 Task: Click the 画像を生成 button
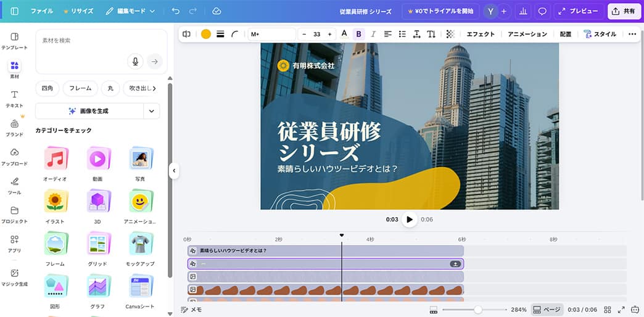pyautogui.click(x=89, y=111)
